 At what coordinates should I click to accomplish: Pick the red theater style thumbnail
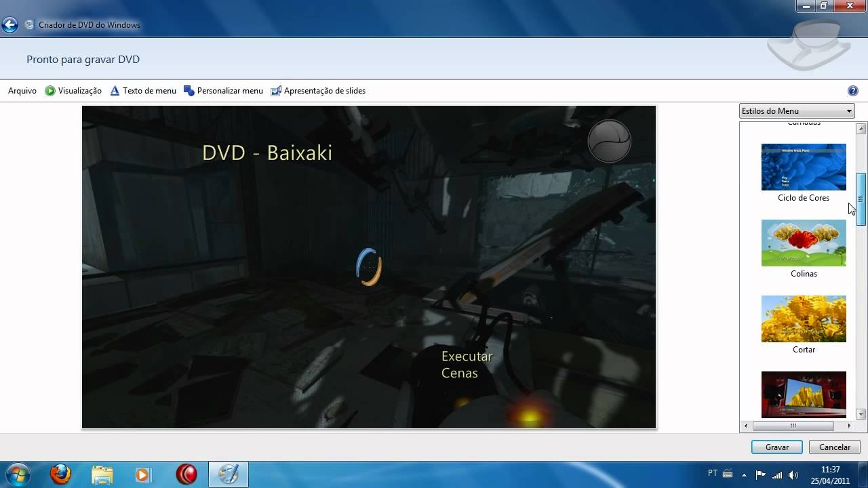(x=804, y=394)
